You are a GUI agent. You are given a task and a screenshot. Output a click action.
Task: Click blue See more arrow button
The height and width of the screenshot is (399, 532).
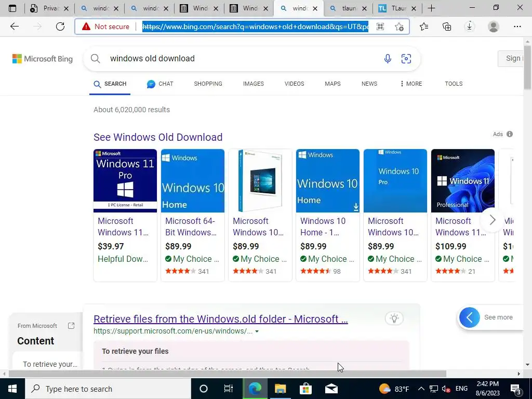tap(470, 317)
